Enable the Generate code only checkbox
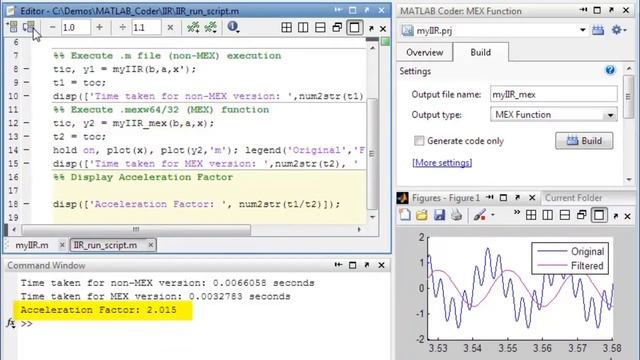 coord(419,141)
